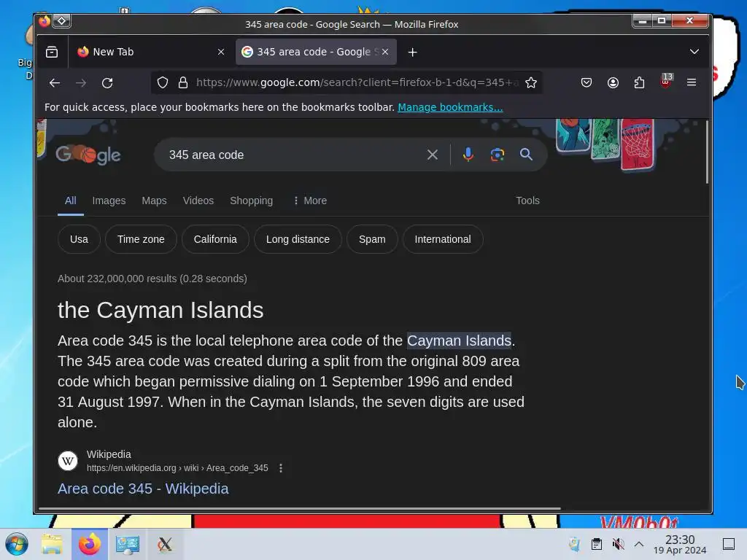Close the New Tab tab
Image resolution: width=747 pixels, height=560 pixels.
(x=221, y=52)
